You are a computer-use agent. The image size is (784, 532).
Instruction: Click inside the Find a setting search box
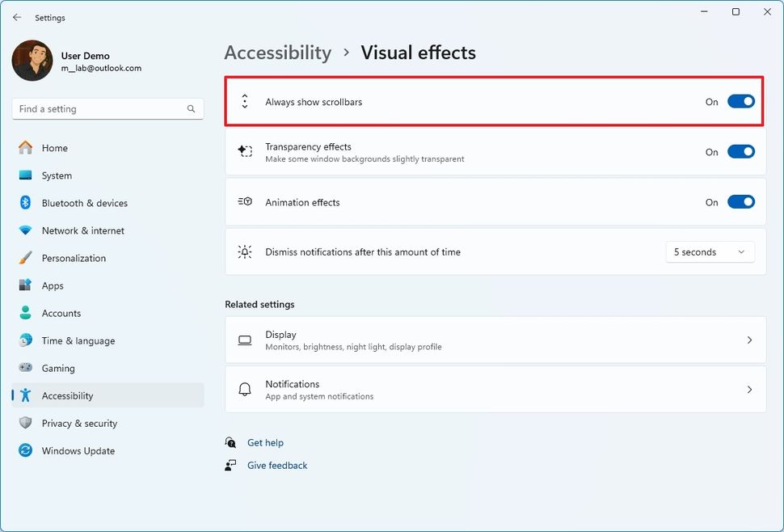(x=97, y=108)
